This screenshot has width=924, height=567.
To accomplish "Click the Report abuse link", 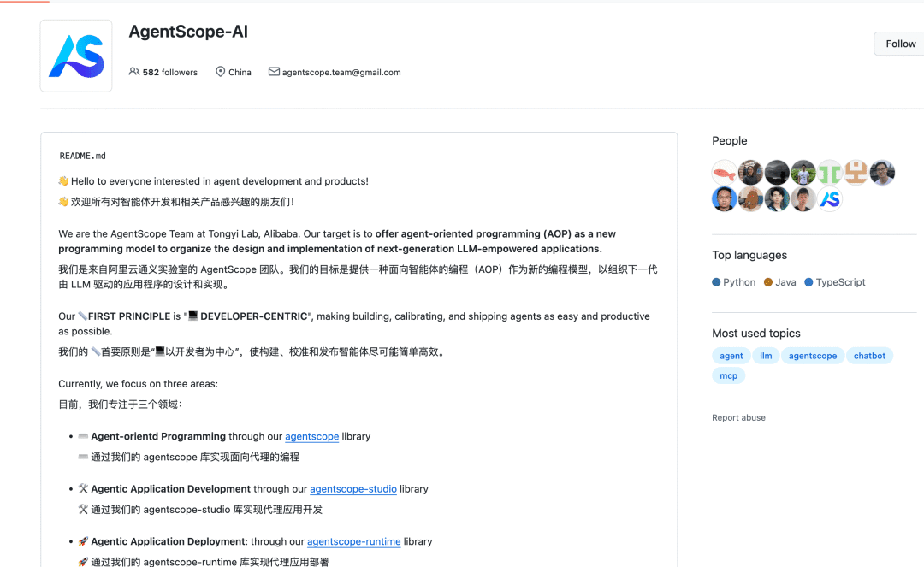I will [738, 417].
